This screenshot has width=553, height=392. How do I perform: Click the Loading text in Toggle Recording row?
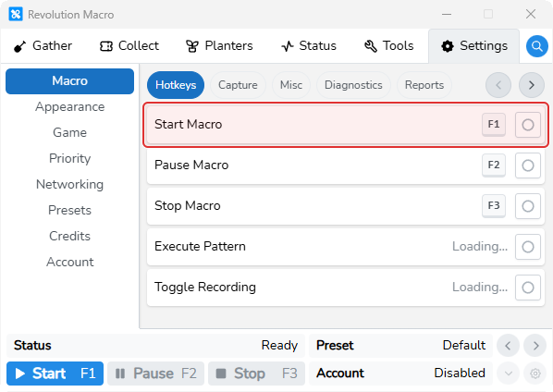coord(480,287)
